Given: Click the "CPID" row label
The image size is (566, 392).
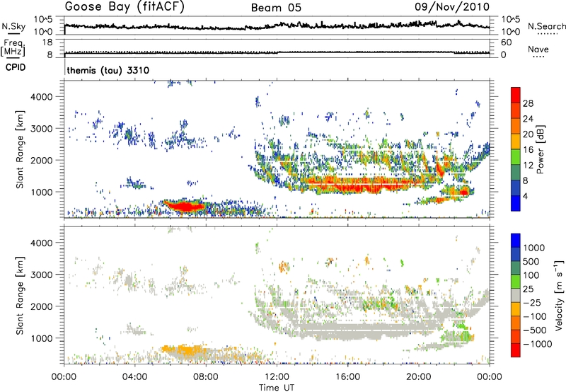Looking at the screenshot, I should (x=16, y=67).
